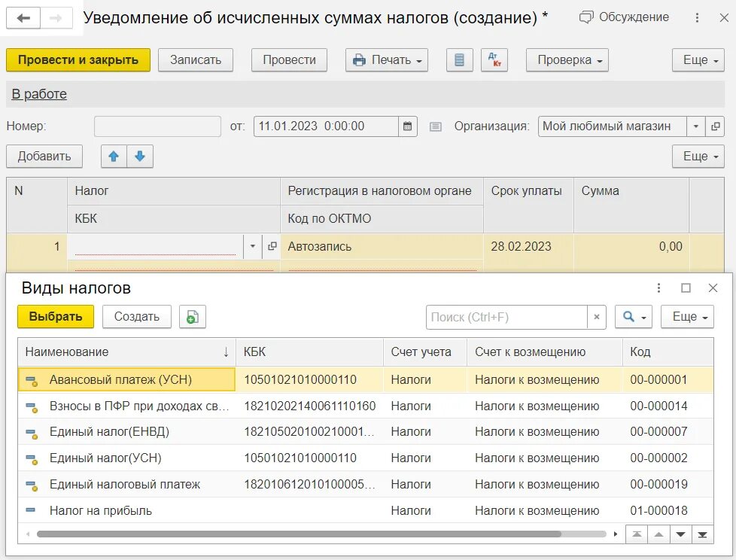Select Единый налог(ЕНВД) row
Viewport: 736px width, 560px height.
coord(366,432)
